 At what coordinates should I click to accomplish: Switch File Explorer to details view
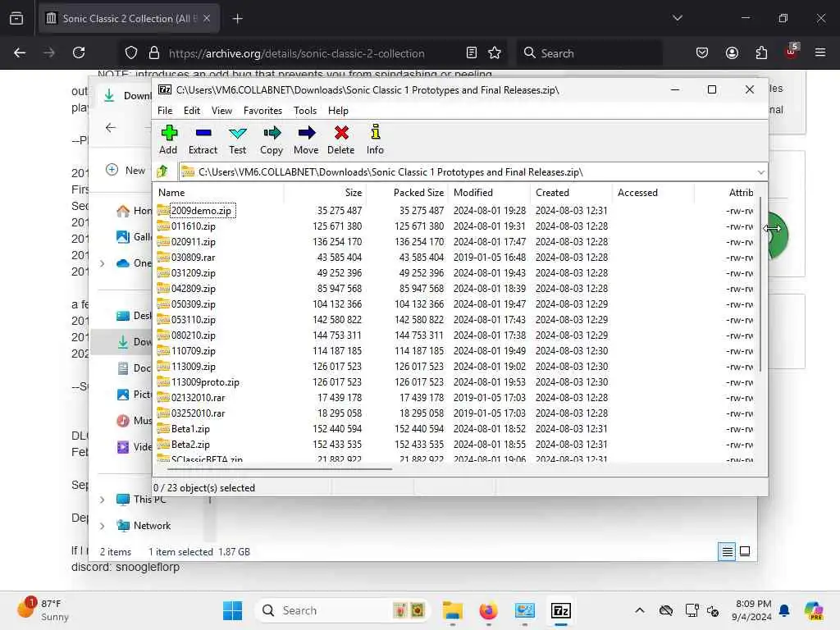click(x=727, y=551)
